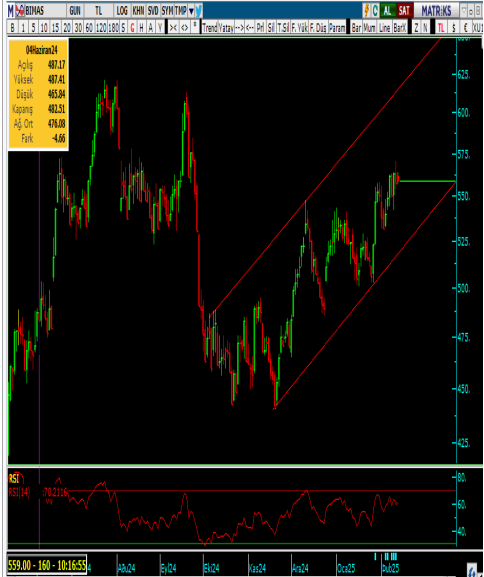484x577 pixels.
Task: Select the 10 minute period
Action: 44,28
